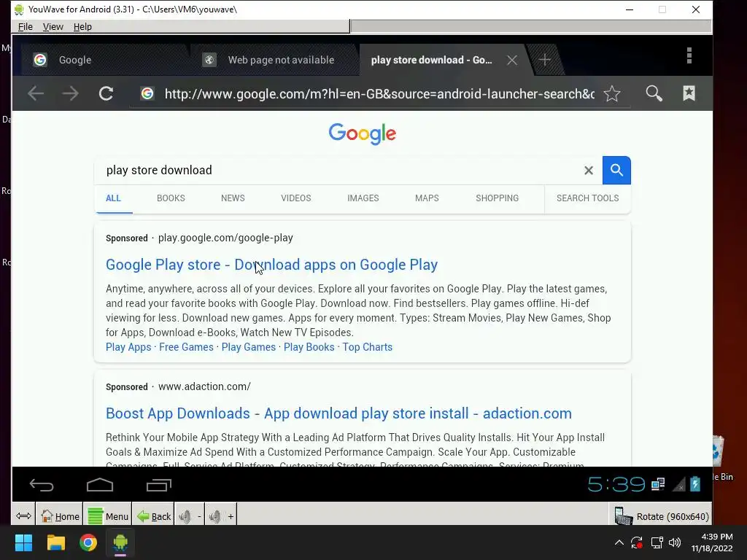Select the NEWS search filter
This screenshot has height=560, width=747.
233,198
